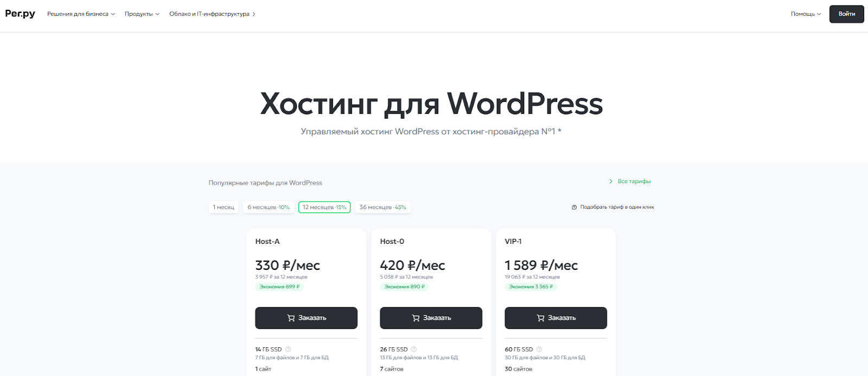Click the help icon next to 14 ГБ SSD
The image size is (868, 376).
pyautogui.click(x=288, y=349)
